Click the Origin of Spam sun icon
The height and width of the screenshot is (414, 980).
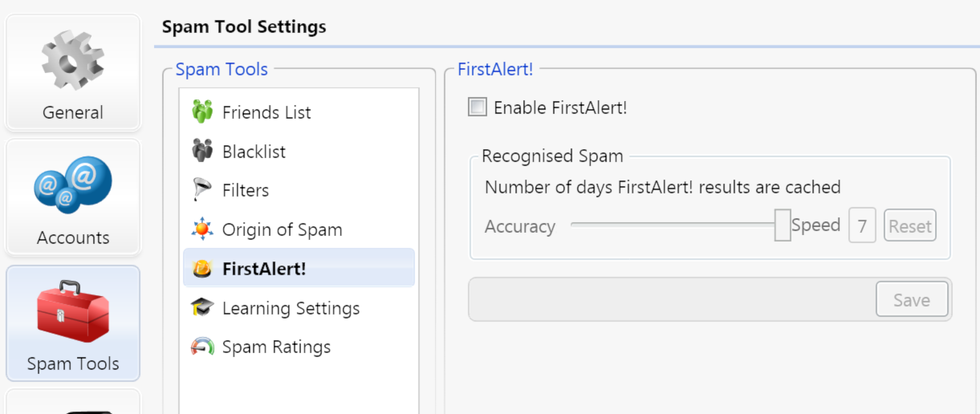[202, 229]
